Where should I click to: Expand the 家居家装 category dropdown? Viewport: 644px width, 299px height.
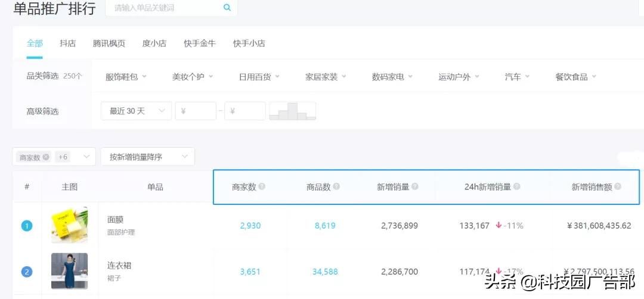[326, 77]
